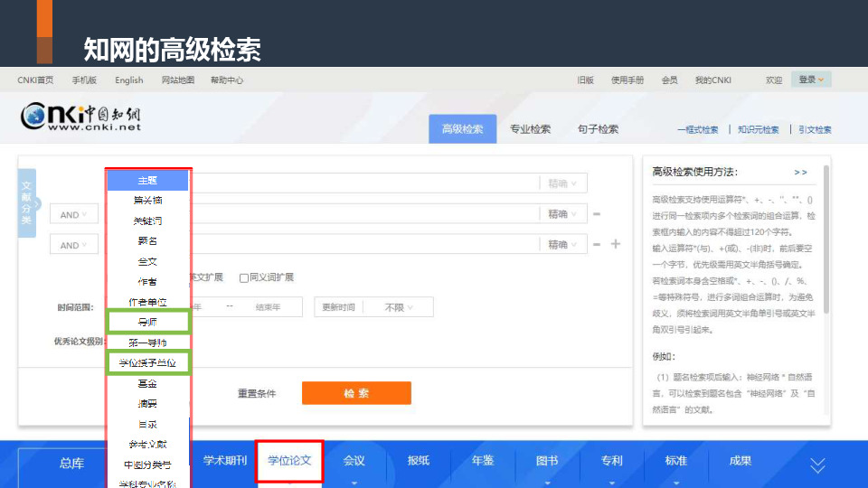Choose 中图分类号 search field
Screen dimensions: 868x488
(147, 465)
